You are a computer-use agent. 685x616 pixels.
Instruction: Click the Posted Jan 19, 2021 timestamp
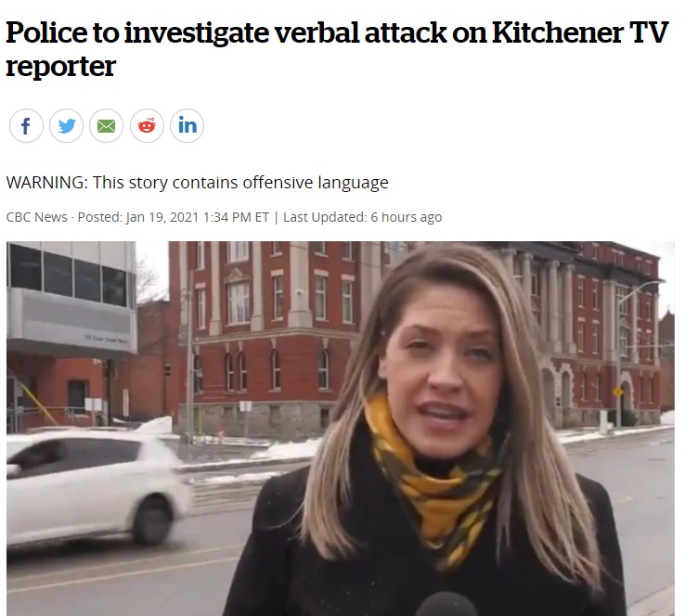point(174,217)
